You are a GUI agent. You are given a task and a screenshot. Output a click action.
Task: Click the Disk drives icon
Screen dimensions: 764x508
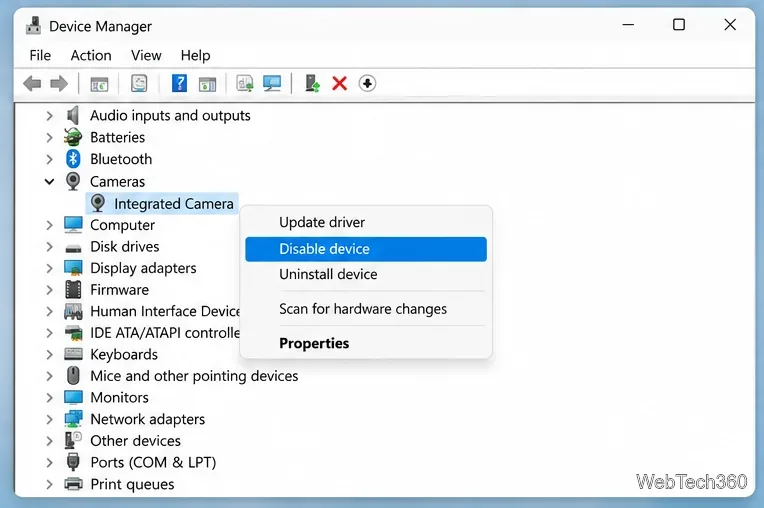(x=73, y=247)
